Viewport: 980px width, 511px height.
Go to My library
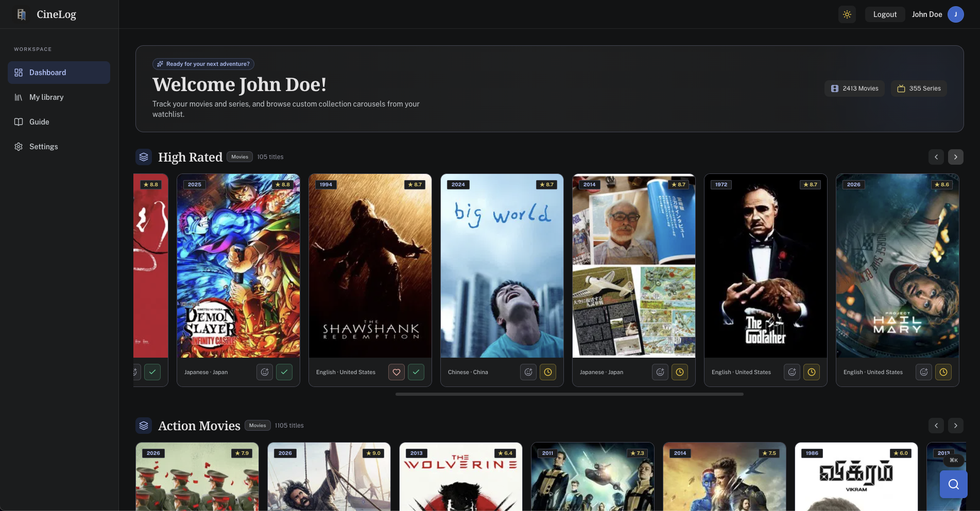pos(59,97)
